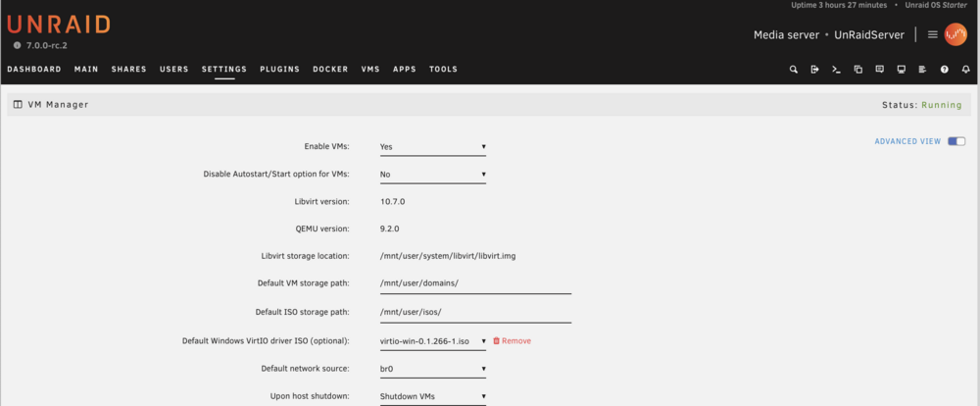Click the VM Manager panel icon
980x406 pixels.
coord(18,105)
